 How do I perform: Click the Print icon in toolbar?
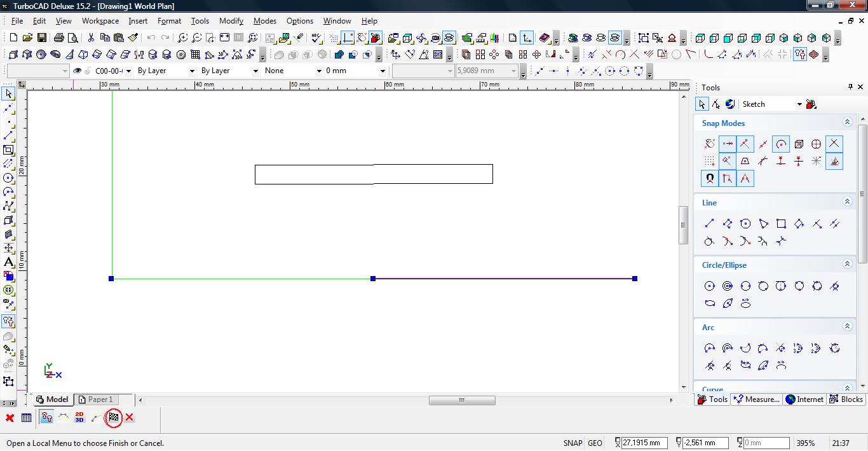[x=59, y=38]
